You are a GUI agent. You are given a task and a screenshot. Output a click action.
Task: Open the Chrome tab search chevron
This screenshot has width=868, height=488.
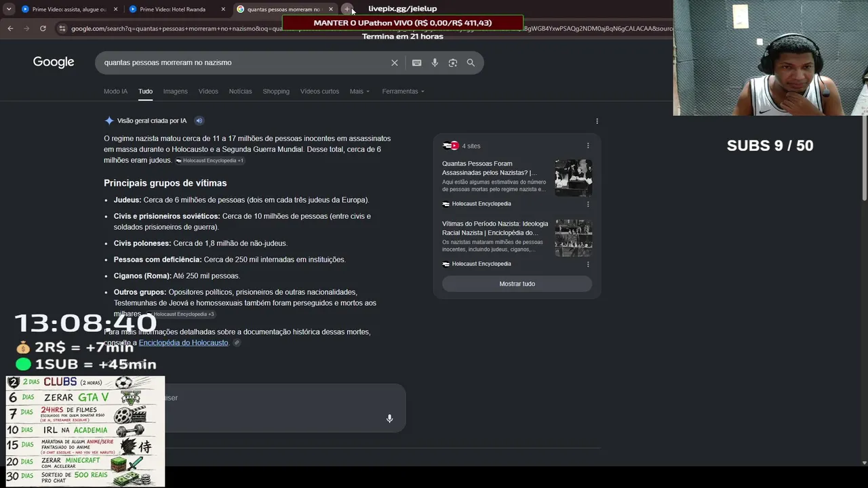(x=9, y=9)
